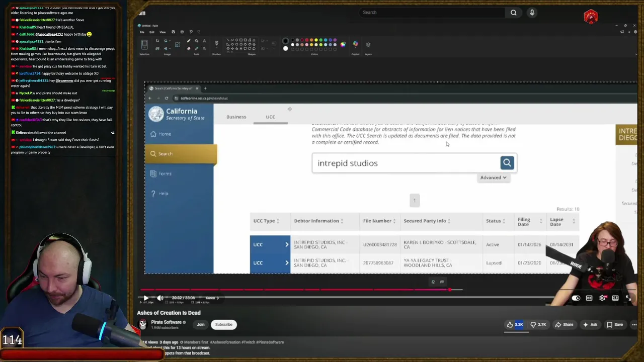Open the Pirate Software channel link
This screenshot has width=644, height=362.
point(167,322)
